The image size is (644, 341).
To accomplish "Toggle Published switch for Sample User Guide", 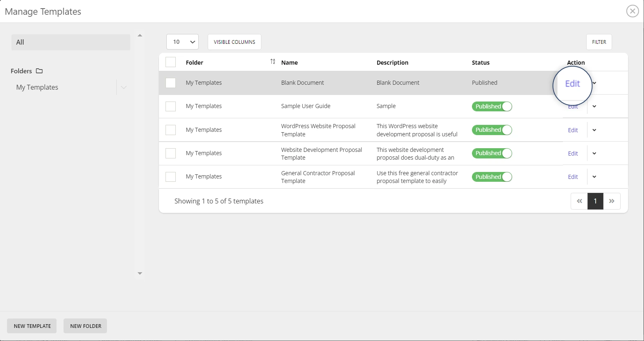I will 492,106.
